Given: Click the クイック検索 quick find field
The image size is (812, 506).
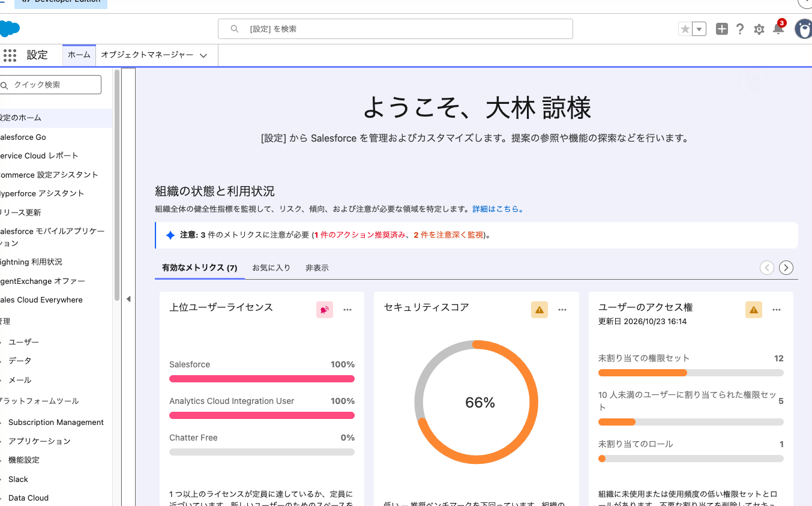Looking at the screenshot, I should (x=50, y=85).
